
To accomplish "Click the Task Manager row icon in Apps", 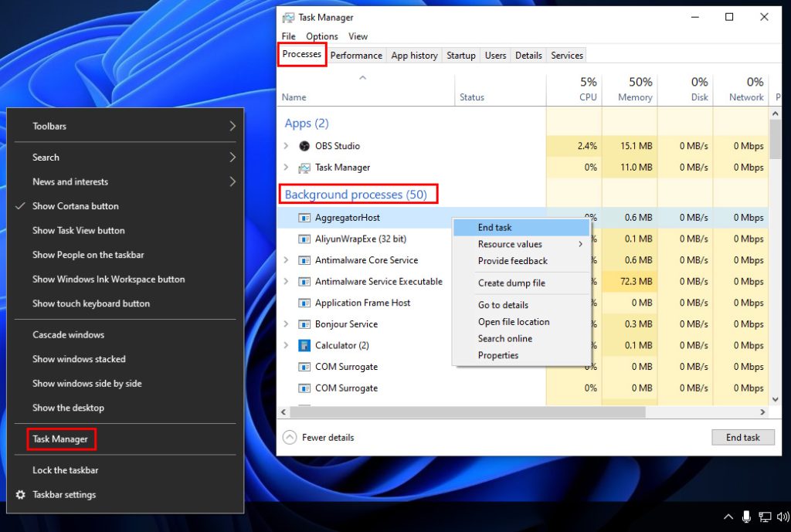I will click(304, 168).
